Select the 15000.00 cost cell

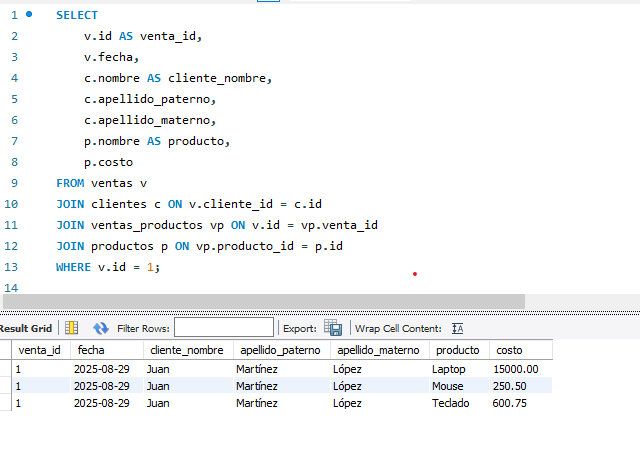click(x=521, y=369)
